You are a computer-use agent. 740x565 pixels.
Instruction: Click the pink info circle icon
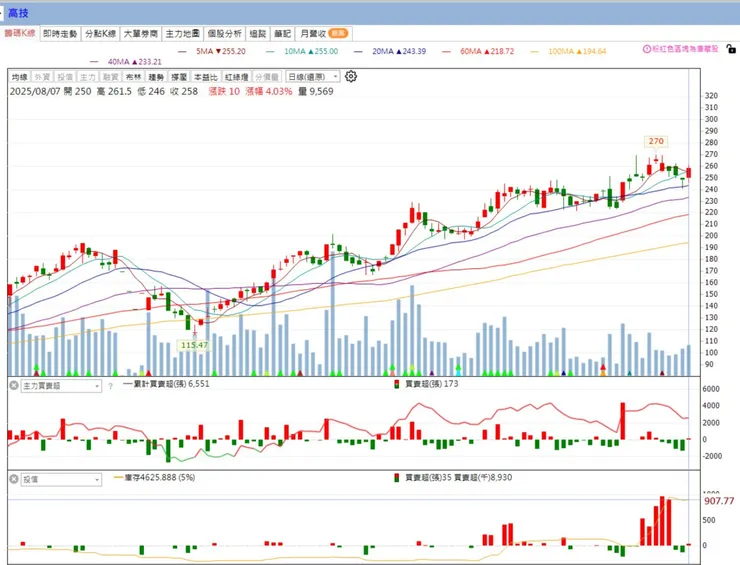(647, 49)
